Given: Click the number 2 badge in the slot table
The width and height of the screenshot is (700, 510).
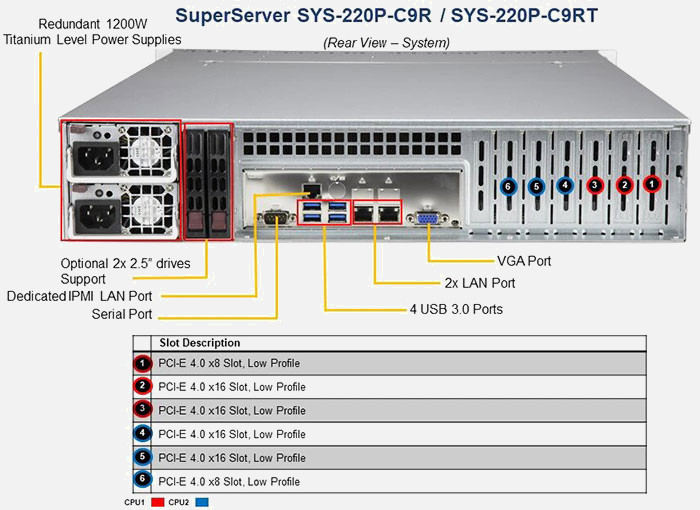Looking at the screenshot, I should [142, 385].
